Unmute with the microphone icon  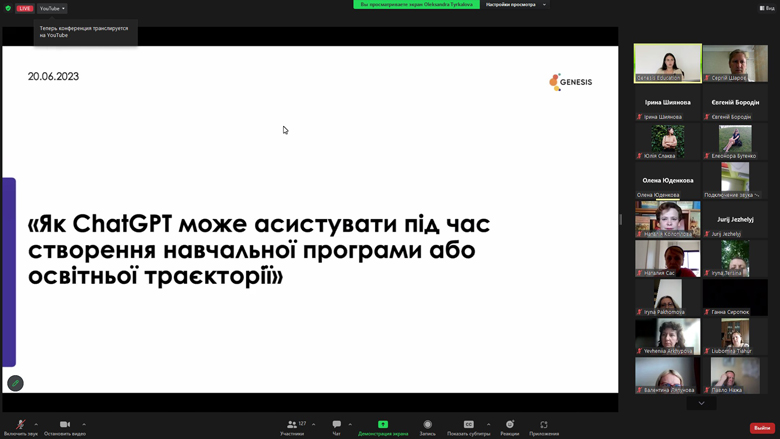(20, 424)
